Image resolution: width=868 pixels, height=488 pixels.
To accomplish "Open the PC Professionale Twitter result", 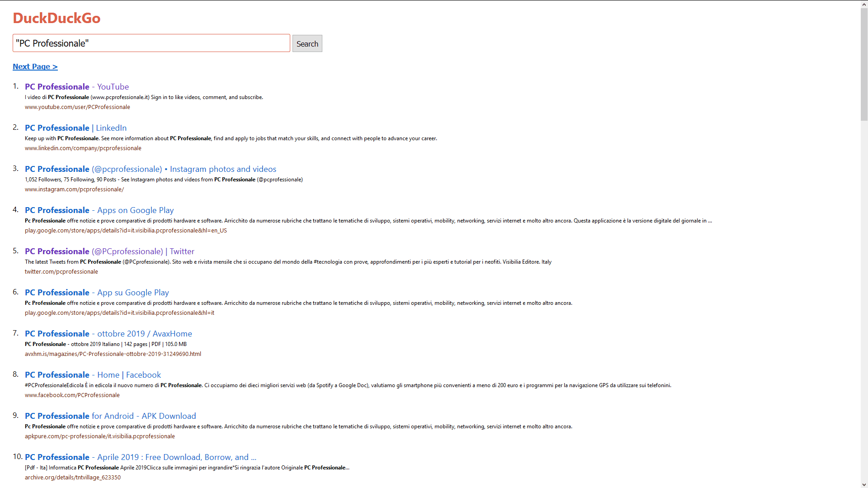I will point(109,251).
